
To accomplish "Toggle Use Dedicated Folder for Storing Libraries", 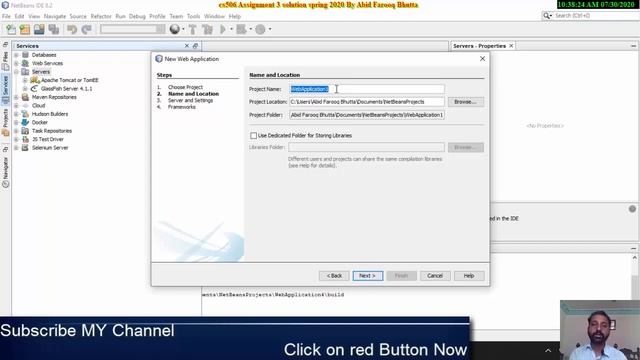I will coord(253,136).
